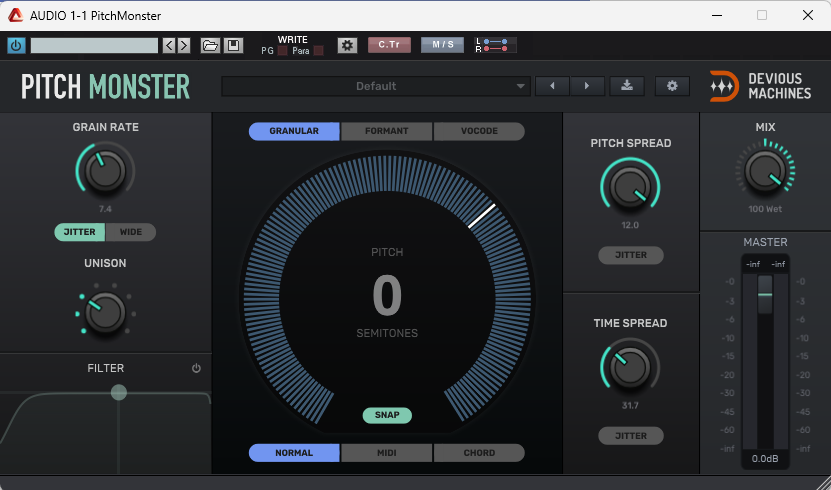Screen dimensions: 831x490
Task: Click the Unison knob
Action: (x=105, y=313)
